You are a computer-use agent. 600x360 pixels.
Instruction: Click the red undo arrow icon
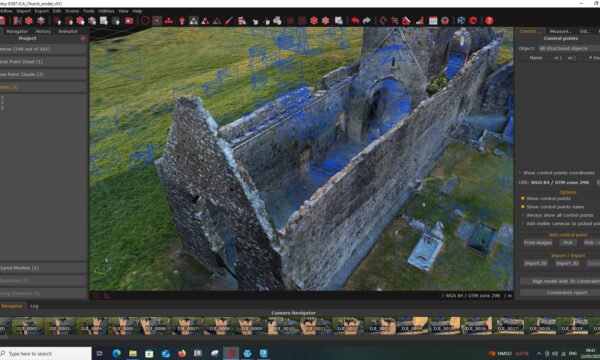pos(355,21)
